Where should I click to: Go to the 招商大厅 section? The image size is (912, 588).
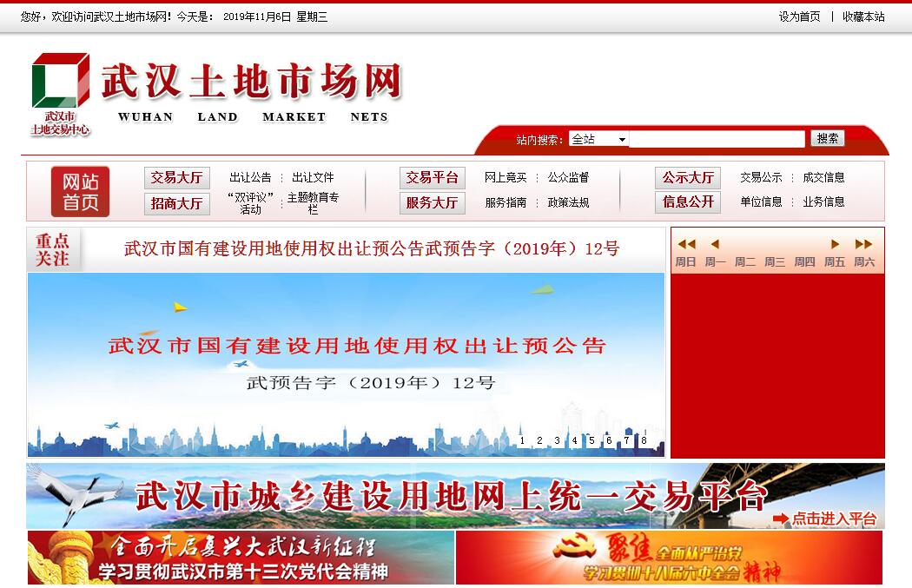click(x=176, y=203)
